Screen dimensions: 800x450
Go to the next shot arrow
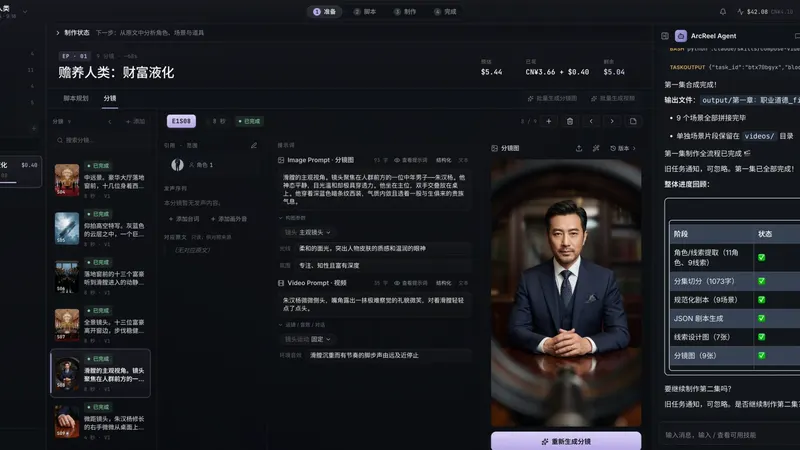[x=612, y=121]
